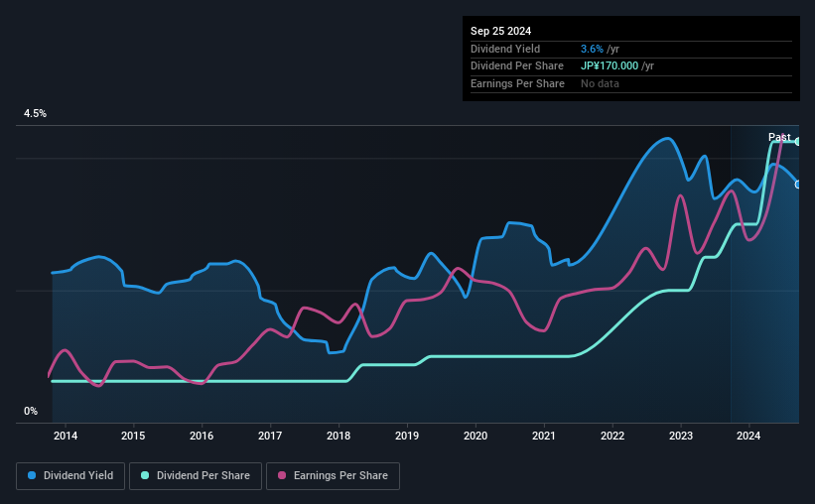Click the 2019 x-axis label

407,436
